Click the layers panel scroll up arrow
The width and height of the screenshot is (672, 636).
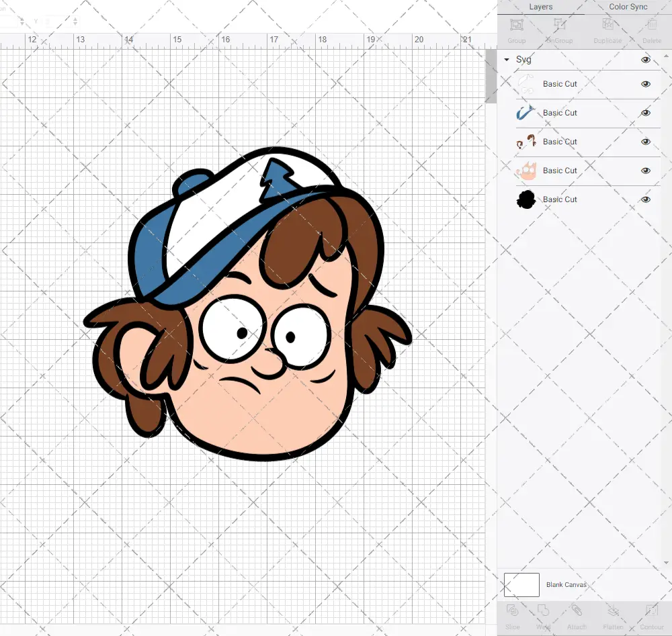click(x=665, y=56)
